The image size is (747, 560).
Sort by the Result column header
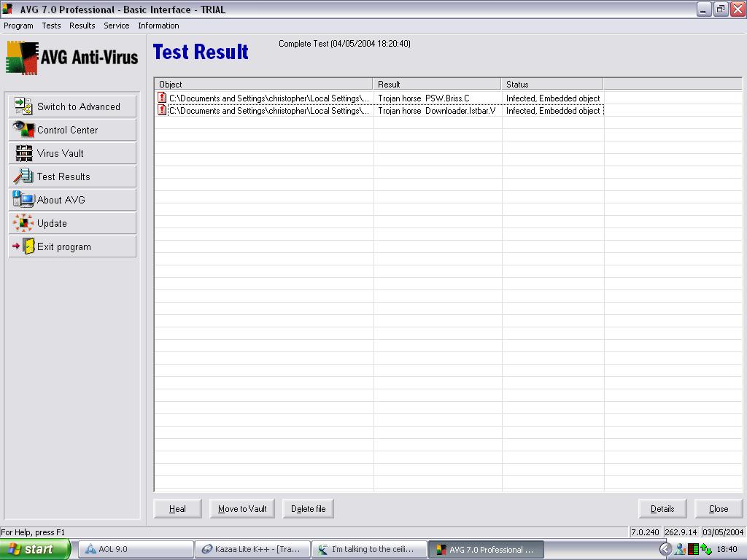(437, 85)
